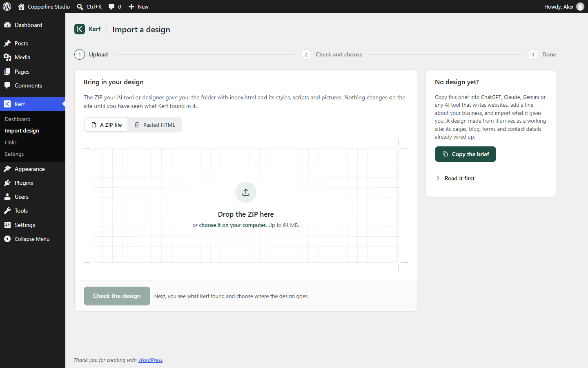Click the Upload step 1 indicator
Image resolution: width=588 pixels, height=368 pixels.
[x=91, y=54]
